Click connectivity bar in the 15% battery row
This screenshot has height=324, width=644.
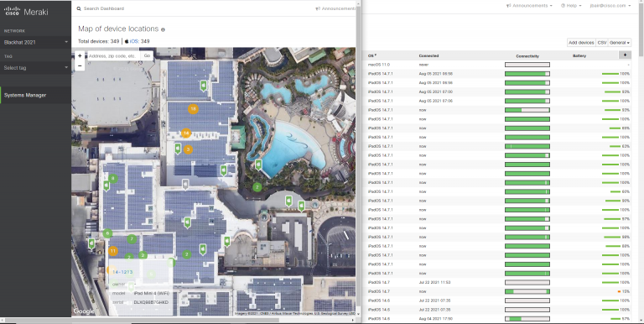(x=527, y=291)
